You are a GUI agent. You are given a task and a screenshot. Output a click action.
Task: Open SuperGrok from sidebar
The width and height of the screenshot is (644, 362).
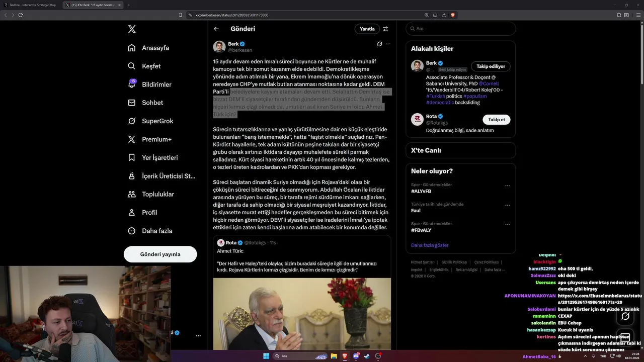click(x=150, y=121)
